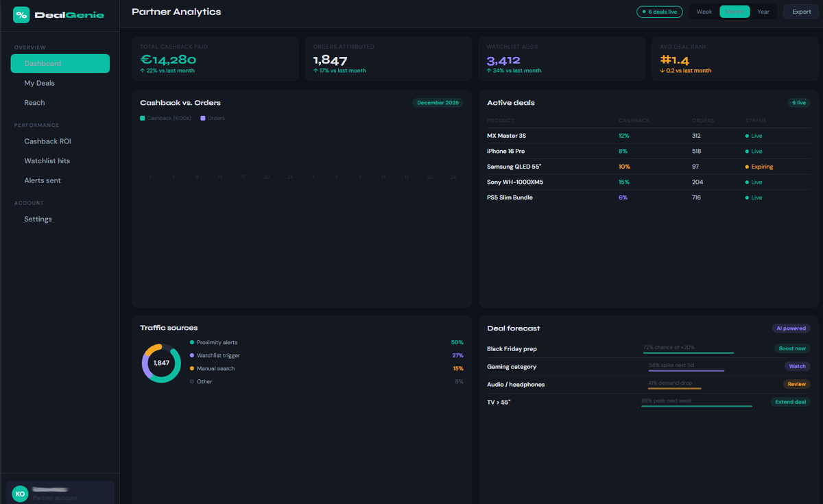The image size is (823, 504).
Task: Click the 6 deals live badge
Action: pyautogui.click(x=660, y=12)
